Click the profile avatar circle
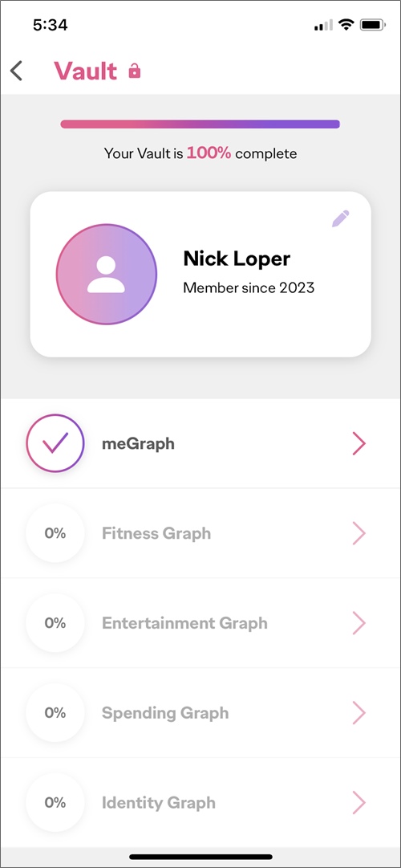This screenshot has width=401, height=868. pos(107,275)
